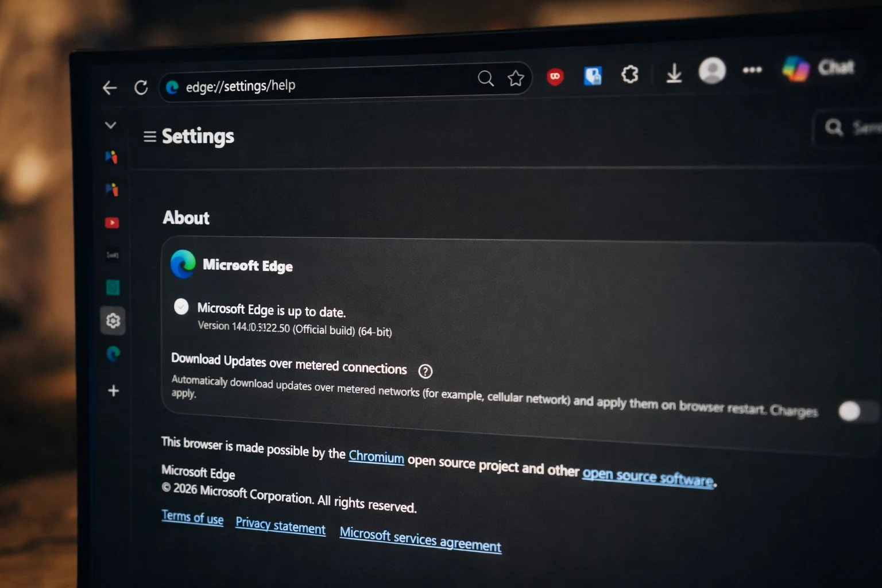This screenshot has height=588, width=882.
Task: Click the YouTube tab in vertical sidebar
Action: tap(112, 223)
